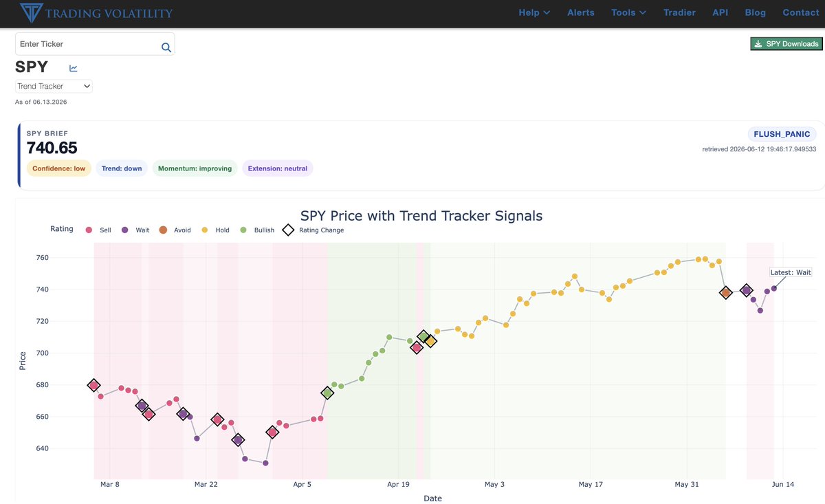This screenshot has width=825, height=504.
Task: Click the Momentum: improving tag
Action: (x=195, y=168)
